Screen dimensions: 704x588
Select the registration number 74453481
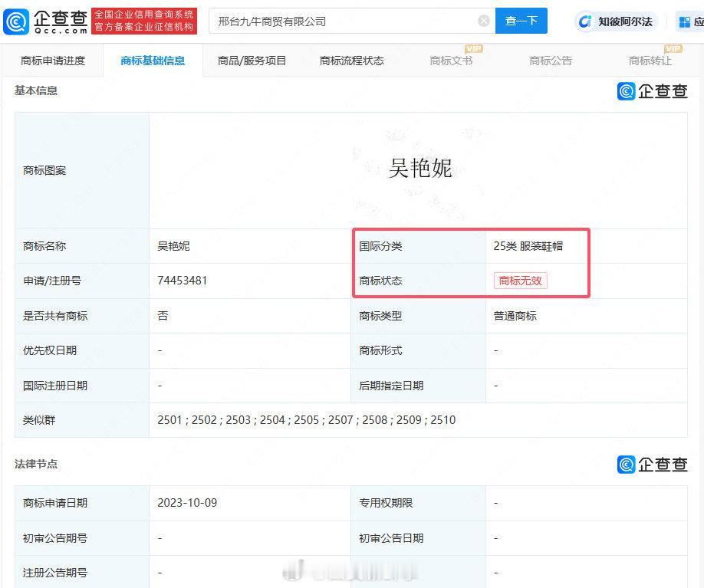tap(183, 281)
